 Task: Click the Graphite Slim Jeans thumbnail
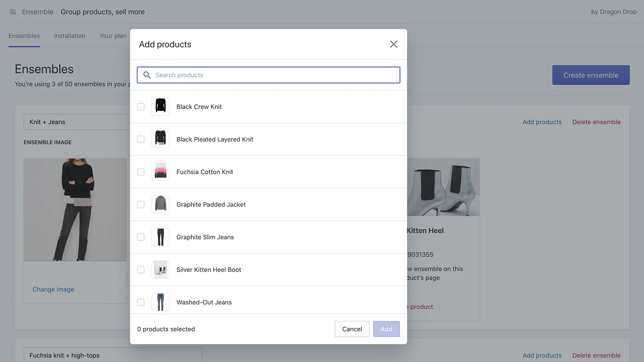pos(160,237)
